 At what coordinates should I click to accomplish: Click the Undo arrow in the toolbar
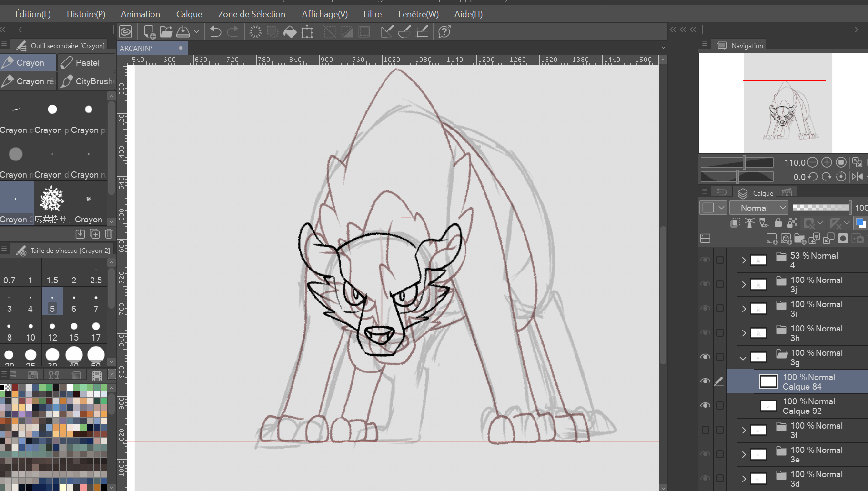point(215,32)
